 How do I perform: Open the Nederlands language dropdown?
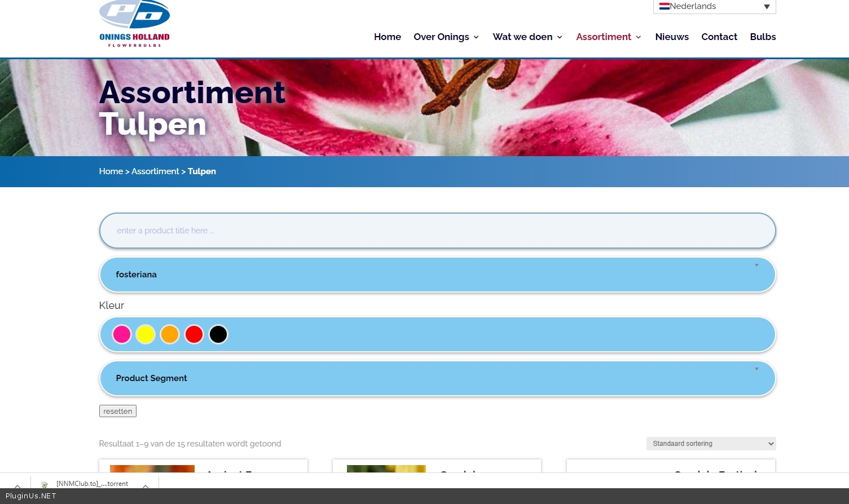pyautogui.click(x=714, y=7)
